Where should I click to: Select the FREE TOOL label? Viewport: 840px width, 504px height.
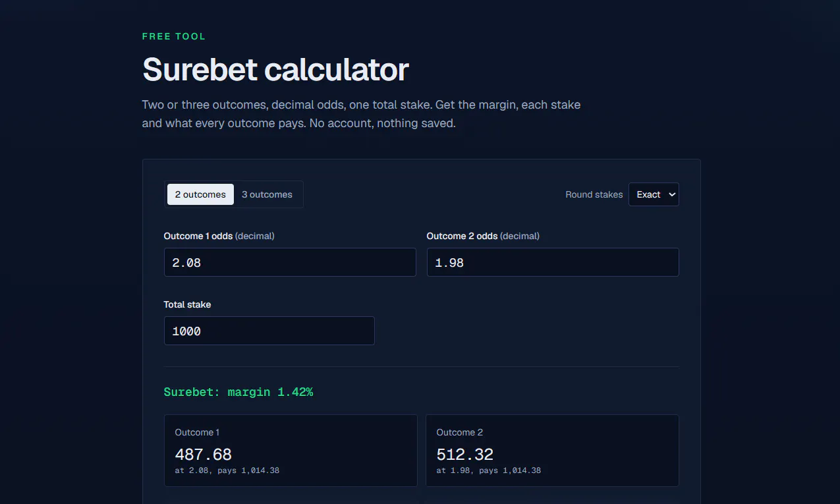click(174, 36)
